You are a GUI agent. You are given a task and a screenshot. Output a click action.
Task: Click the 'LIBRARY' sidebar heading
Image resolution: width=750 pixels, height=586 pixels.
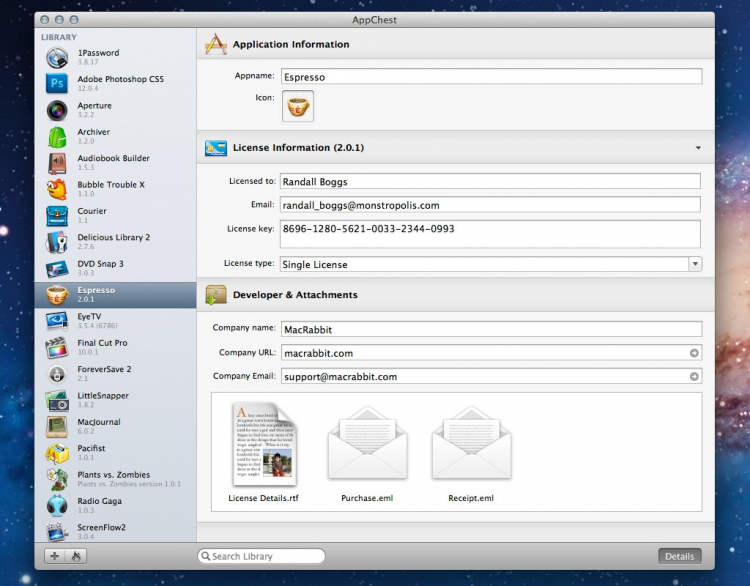pos(59,37)
